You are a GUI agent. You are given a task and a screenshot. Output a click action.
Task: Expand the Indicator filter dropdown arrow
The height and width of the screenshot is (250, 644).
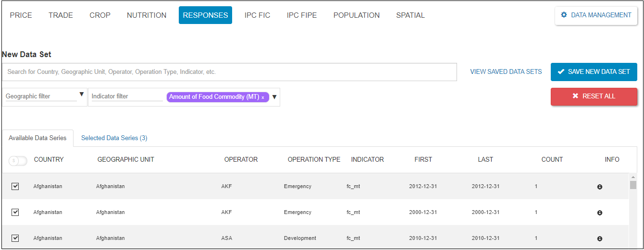274,97
